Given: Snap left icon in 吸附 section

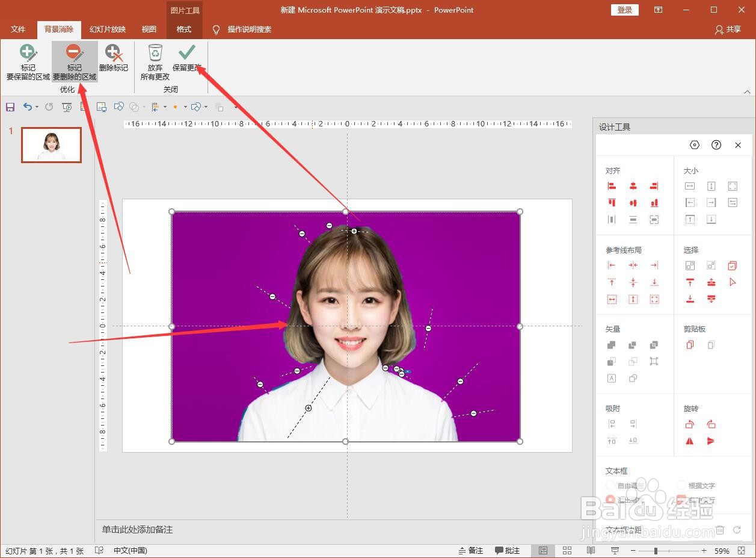Looking at the screenshot, I should point(612,424).
